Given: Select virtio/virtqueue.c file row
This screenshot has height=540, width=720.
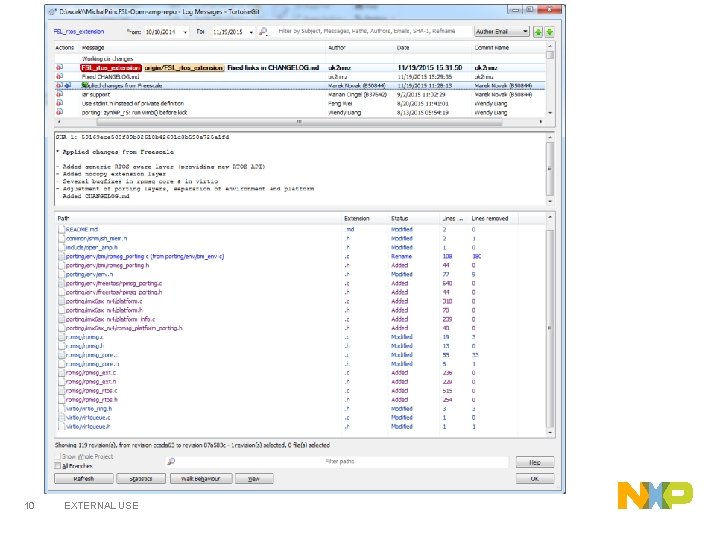Looking at the screenshot, I should tap(300, 417).
